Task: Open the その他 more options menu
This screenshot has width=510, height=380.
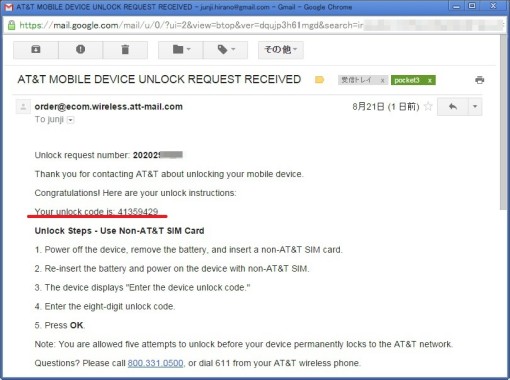Action: click(x=281, y=50)
